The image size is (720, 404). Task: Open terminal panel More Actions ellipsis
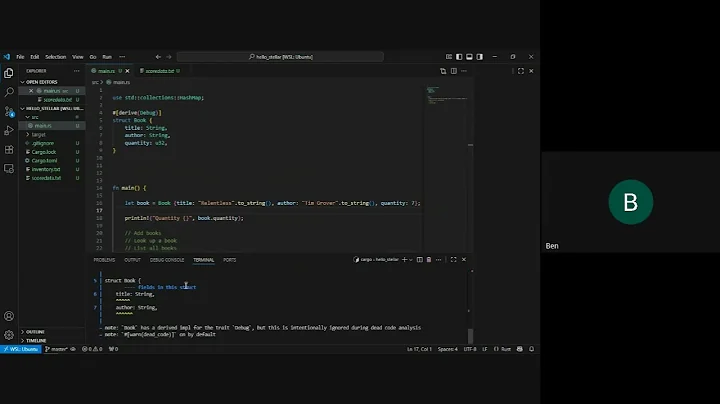click(x=439, y=259)
